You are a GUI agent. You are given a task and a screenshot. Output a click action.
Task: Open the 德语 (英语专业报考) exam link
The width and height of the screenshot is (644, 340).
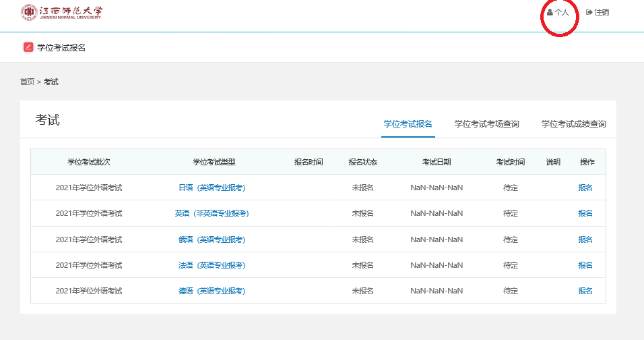[212, 291]
